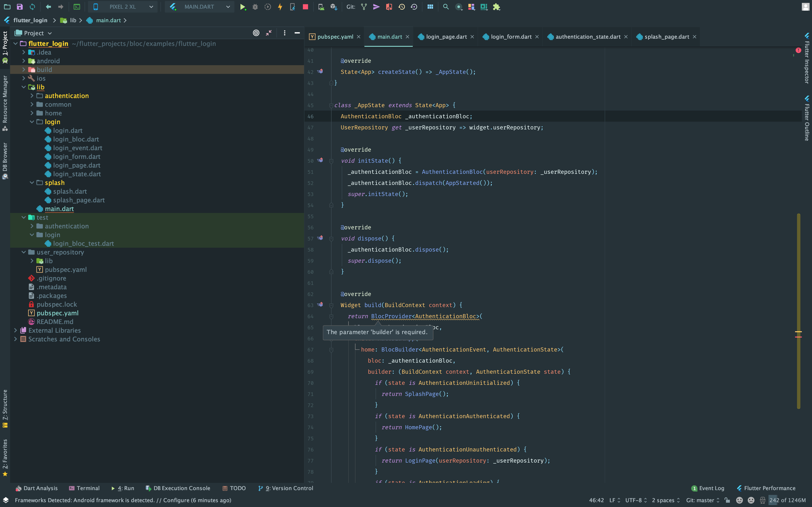
Task: Collapse the splash folder
Action: pos(32,183)
